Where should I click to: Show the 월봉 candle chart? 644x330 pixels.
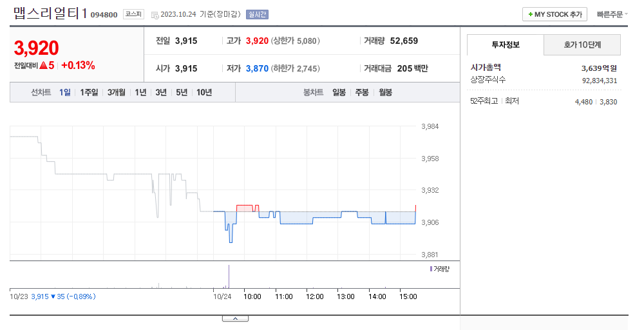point(385,92)
